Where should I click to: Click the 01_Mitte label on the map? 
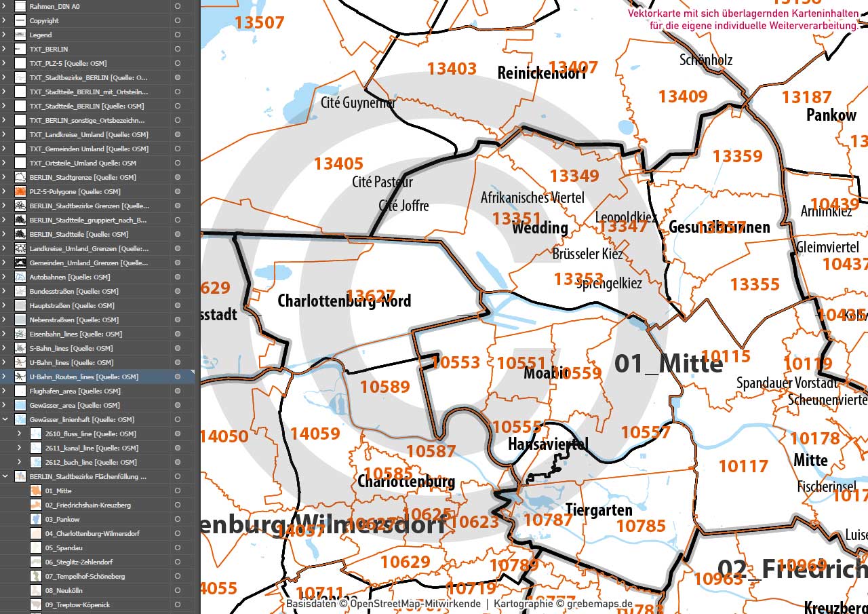click(x=668, y=364)
